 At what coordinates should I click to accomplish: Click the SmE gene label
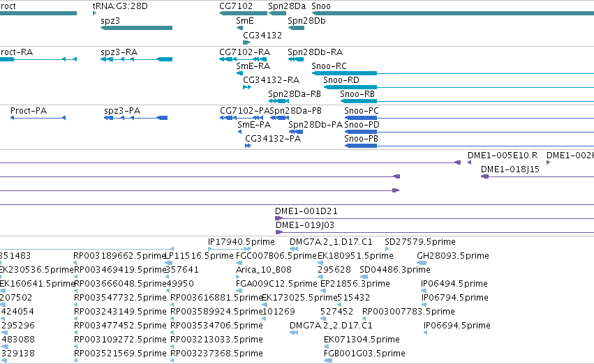click(245, 21)
